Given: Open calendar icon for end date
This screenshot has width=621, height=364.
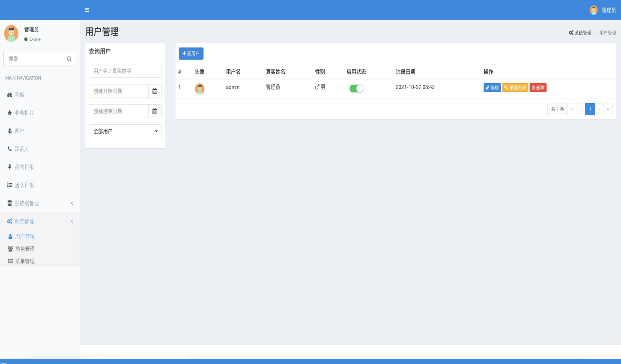Looking at the screenshot, I should 155,111.
